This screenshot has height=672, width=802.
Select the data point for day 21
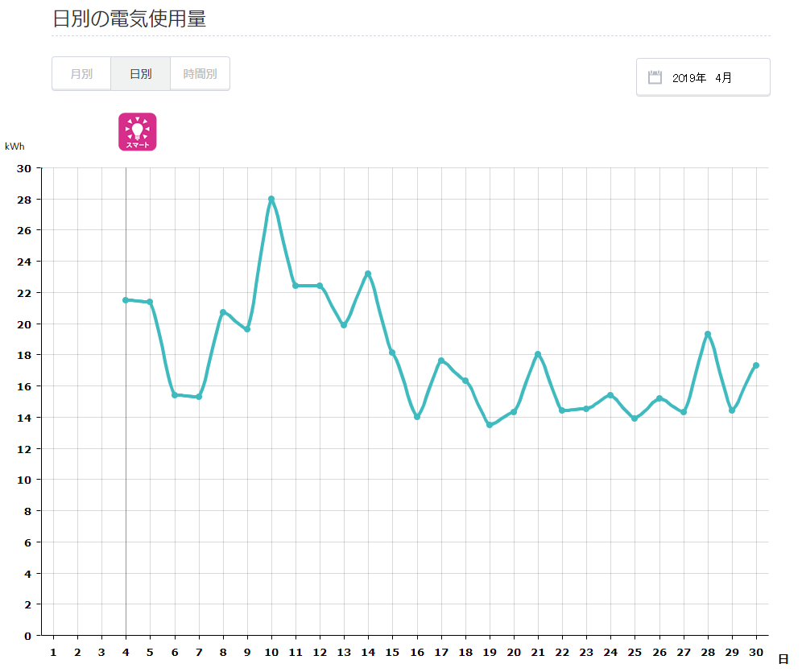(x=538, y=354)
